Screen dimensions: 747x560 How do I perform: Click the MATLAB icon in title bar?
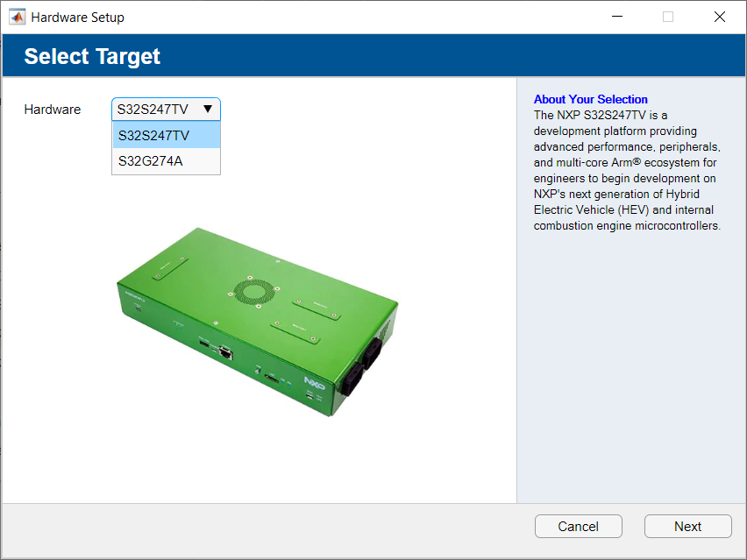point(18,18)
